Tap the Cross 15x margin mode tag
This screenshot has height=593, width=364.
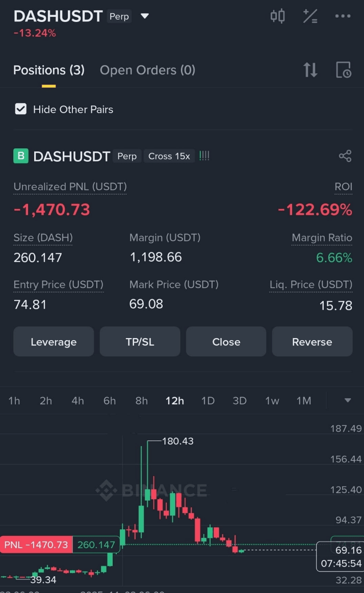click(169, 156)
